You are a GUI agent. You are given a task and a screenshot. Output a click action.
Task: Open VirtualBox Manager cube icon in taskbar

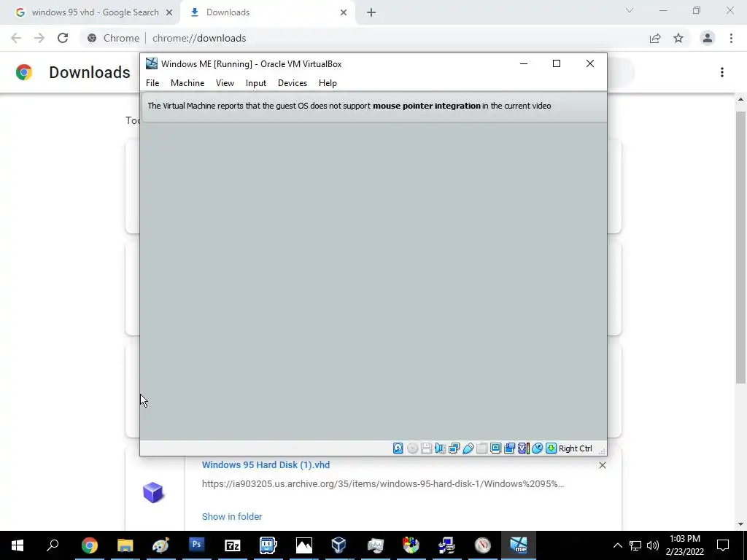tap(338, 545)
